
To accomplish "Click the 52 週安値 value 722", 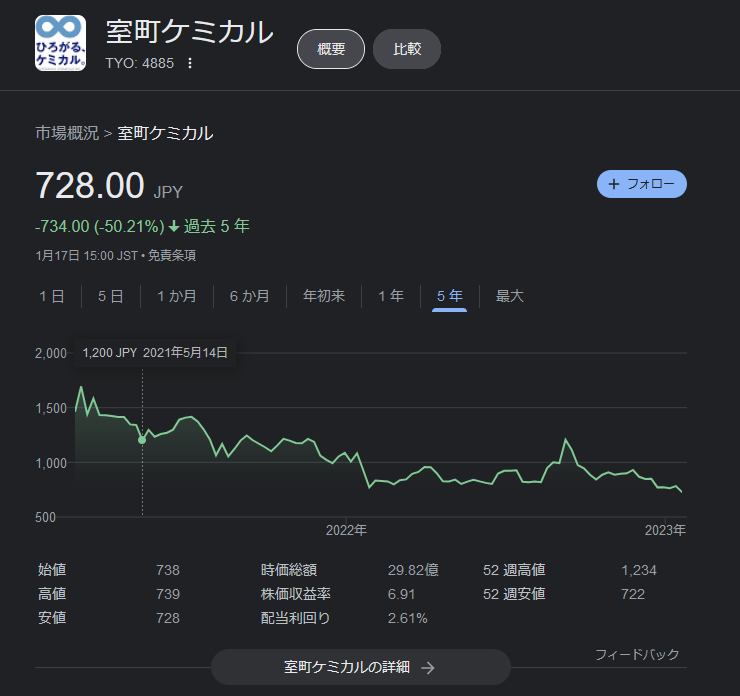I will [x=633, y=594].
